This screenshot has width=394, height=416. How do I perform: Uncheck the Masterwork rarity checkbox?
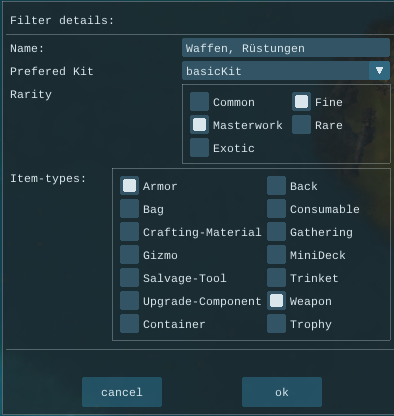click(x=199, y=125)
